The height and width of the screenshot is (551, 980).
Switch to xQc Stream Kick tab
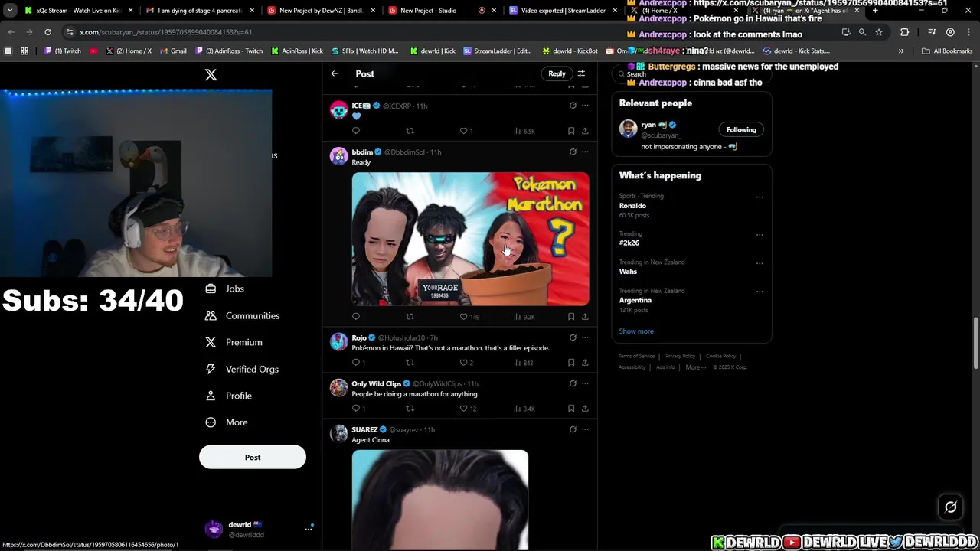click(78, 11)
